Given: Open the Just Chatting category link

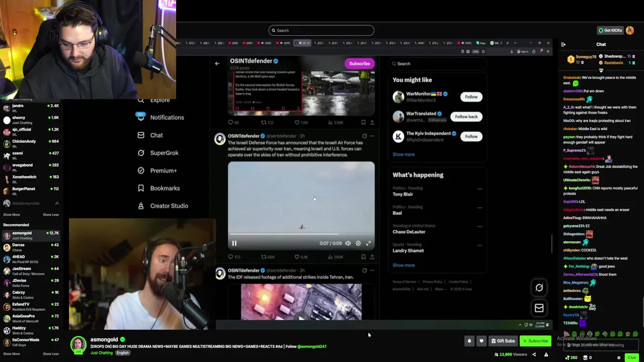Looking at the screenshot, I should [x=102, y=353].
